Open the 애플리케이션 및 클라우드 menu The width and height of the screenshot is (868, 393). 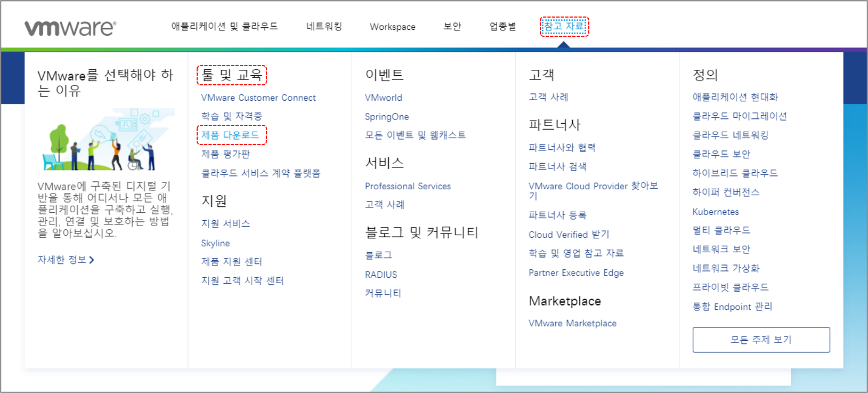click(224, 26)
